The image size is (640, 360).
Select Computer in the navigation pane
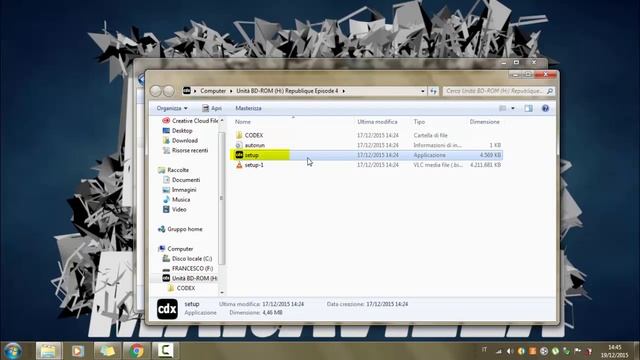coord(176,249)
